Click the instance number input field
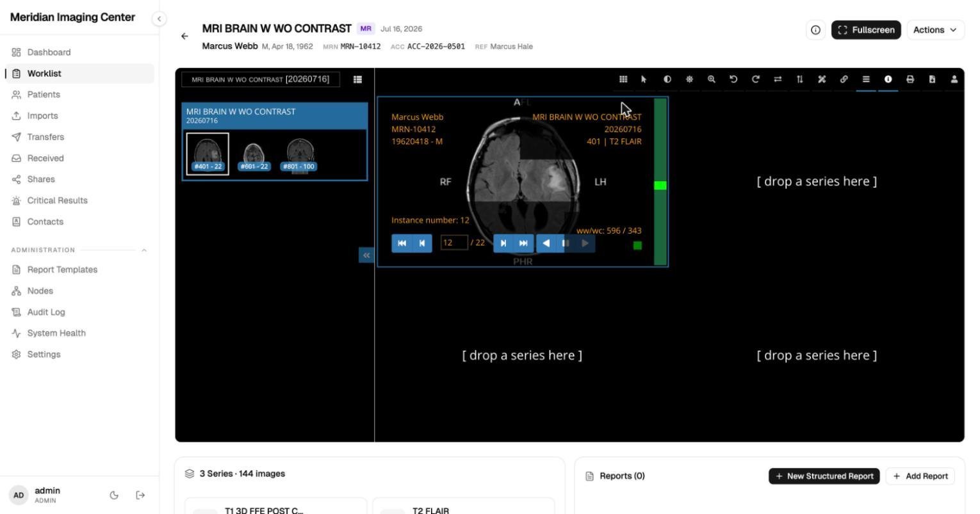 point(454,243)
